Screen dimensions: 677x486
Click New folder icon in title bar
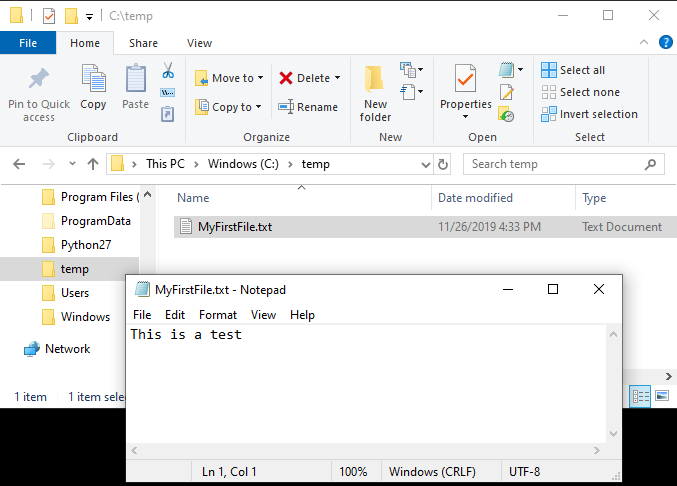click(71, 16)
